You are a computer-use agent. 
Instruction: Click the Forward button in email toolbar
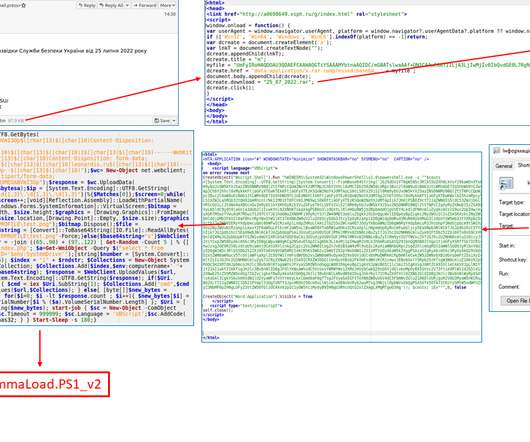[x=145, y=5]
